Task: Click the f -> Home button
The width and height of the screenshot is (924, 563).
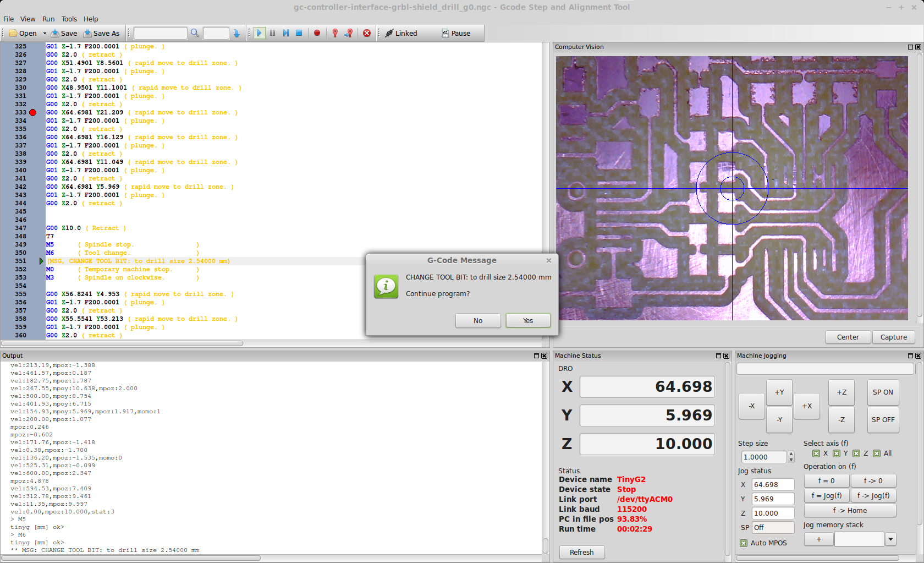Action: point(850,511)
